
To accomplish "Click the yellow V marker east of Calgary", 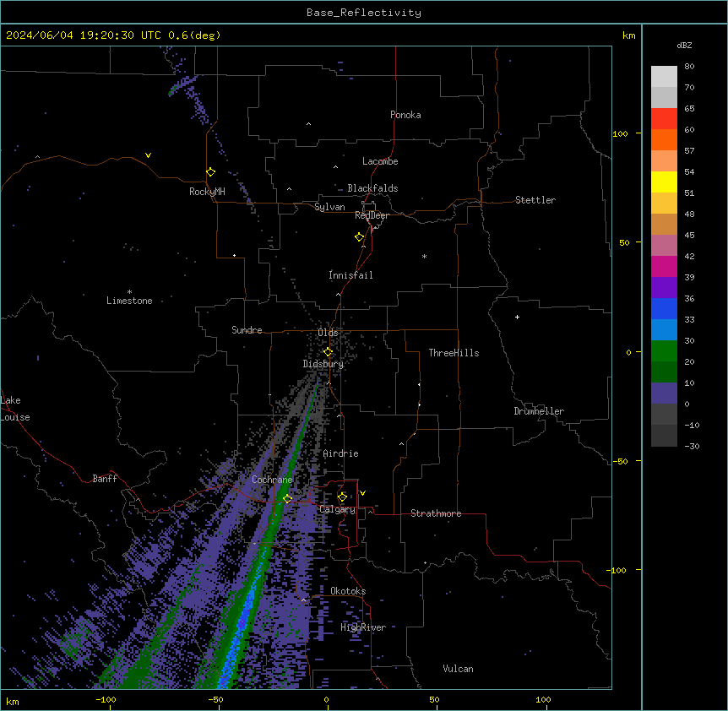I will tap(362, 493).
